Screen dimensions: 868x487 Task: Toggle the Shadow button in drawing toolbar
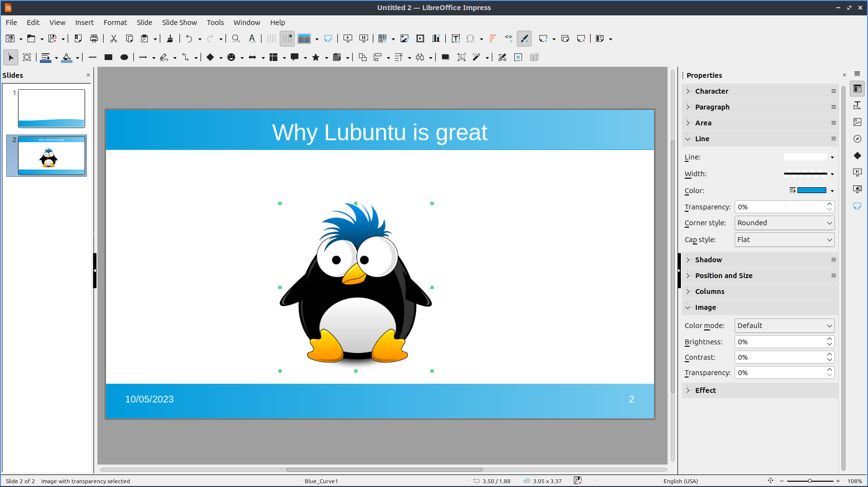[x=445, y=57]
